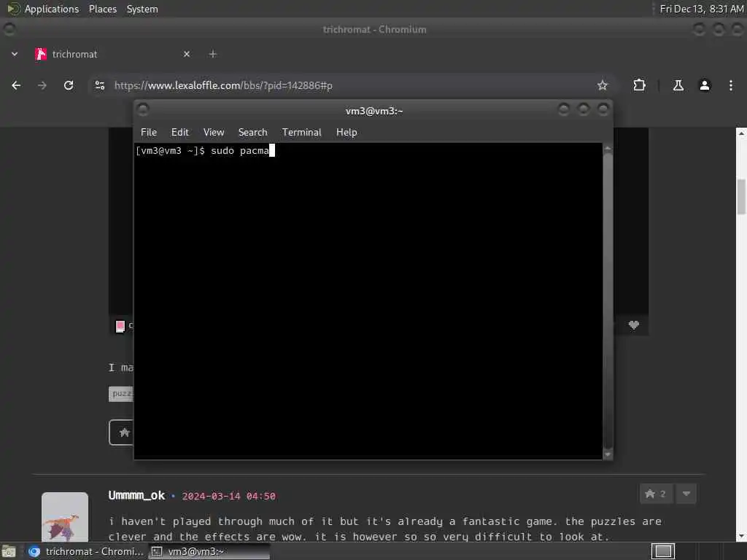Viewport: 747px width, 560px height.
Task: Click the clock showing Fri Dec 13
Action: tap(701, 9)
